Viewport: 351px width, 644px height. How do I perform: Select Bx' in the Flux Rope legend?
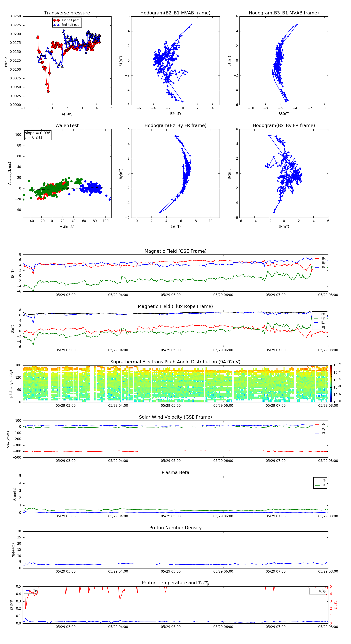point(320,314)
